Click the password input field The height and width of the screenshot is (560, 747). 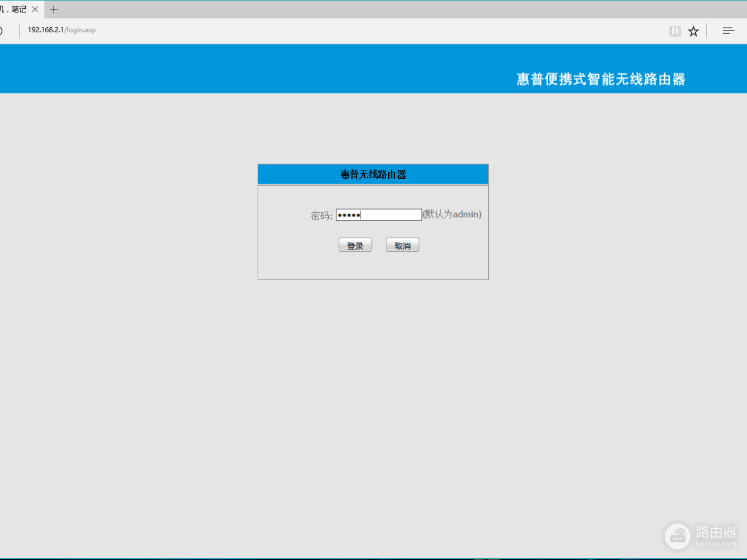(379, 215)
